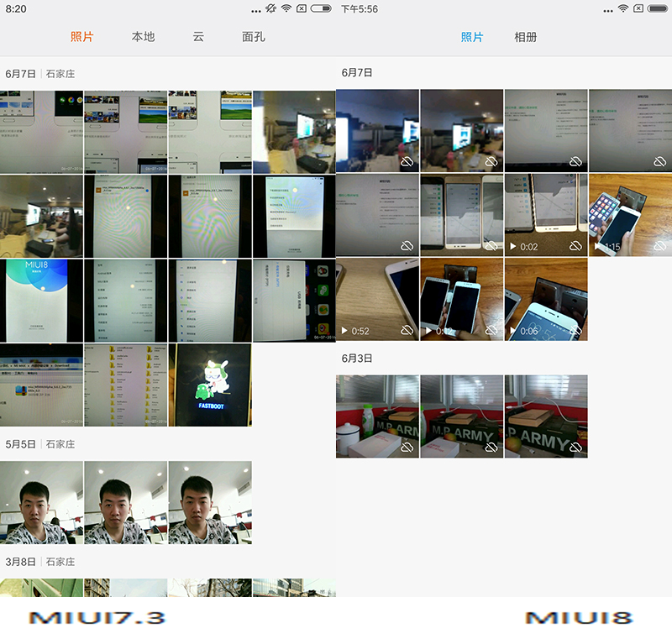Tap the battery icon in the 下午5:56 status bar
The width and height of the screenshot is (672, 639).
[658, 8]
